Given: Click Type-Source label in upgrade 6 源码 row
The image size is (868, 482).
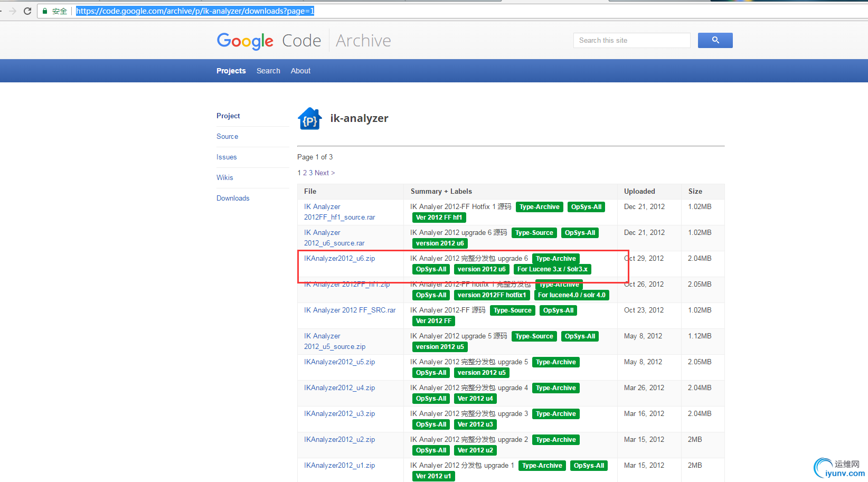Looking at the screenshot, I should tap(534, 233).
